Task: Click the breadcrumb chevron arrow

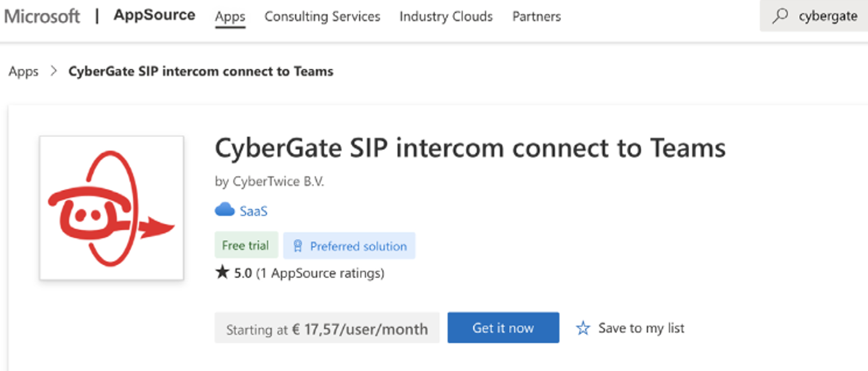Action: pos(54,71)
